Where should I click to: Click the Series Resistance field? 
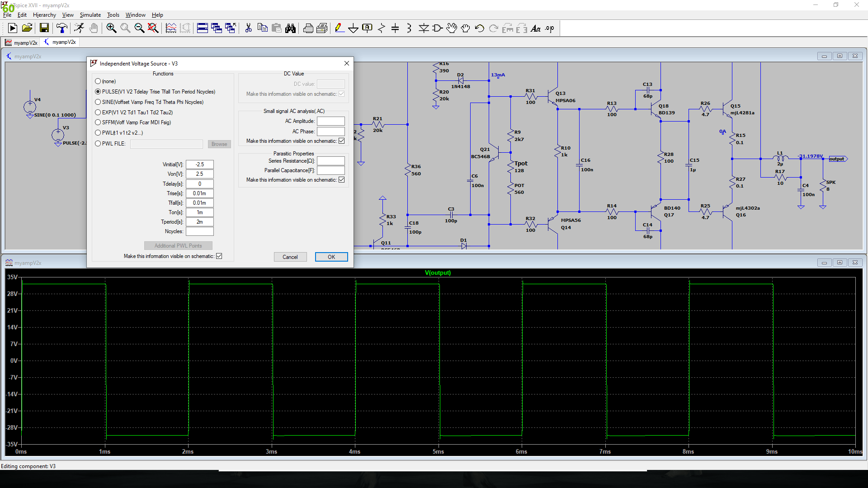pyautogui.click(x=330, y=161)
